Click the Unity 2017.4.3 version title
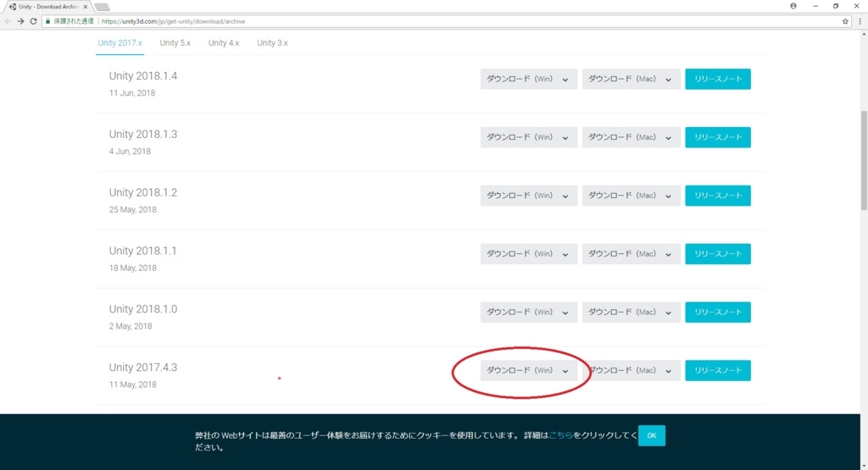 (142, 368)
